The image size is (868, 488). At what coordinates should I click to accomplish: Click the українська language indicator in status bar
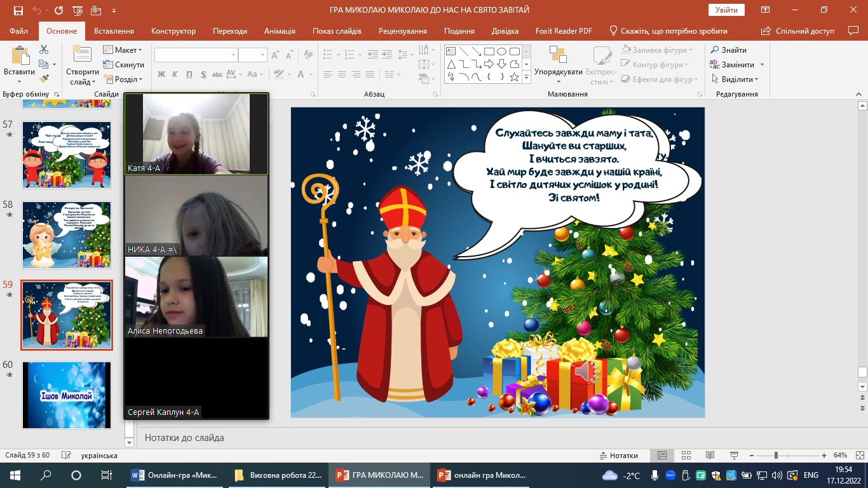(x=99, y=456)
